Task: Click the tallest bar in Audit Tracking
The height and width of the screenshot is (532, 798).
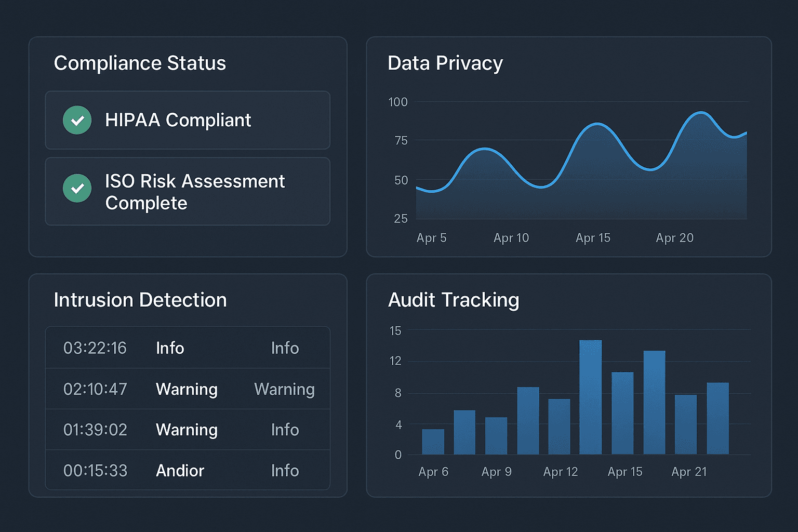Action: (591, 397)
